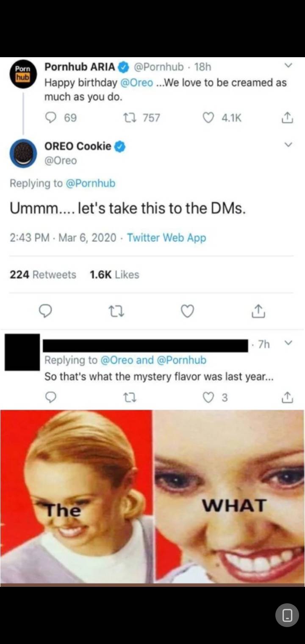Reply to the Pornhub ARIA tweet
This screenshot has height=644, width=305.
(x=51, y=117)
